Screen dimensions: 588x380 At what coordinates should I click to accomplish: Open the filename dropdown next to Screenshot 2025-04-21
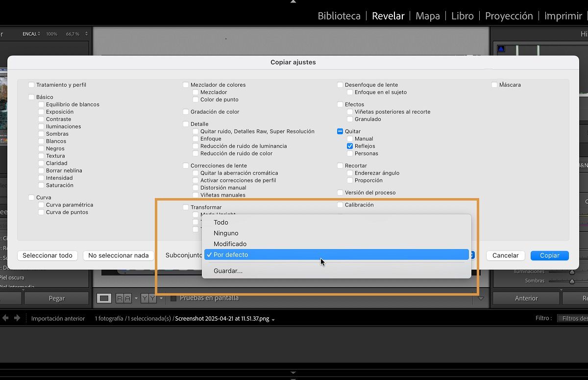(273, 318)
